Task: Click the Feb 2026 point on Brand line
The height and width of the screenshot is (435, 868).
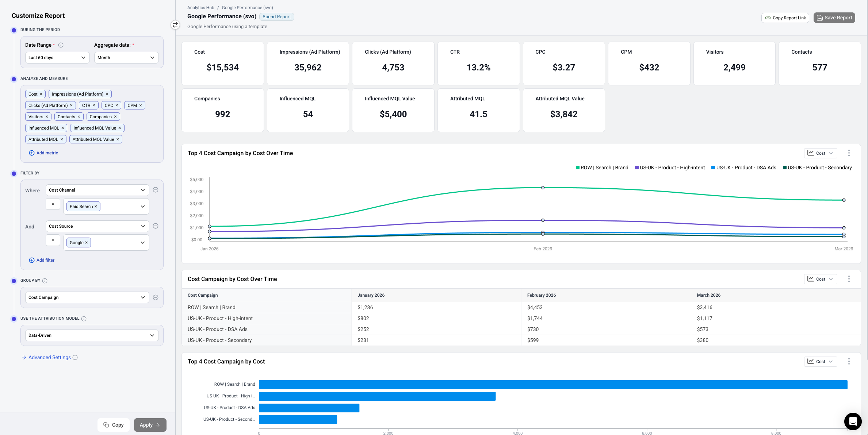Action: (x=543, y=188)
